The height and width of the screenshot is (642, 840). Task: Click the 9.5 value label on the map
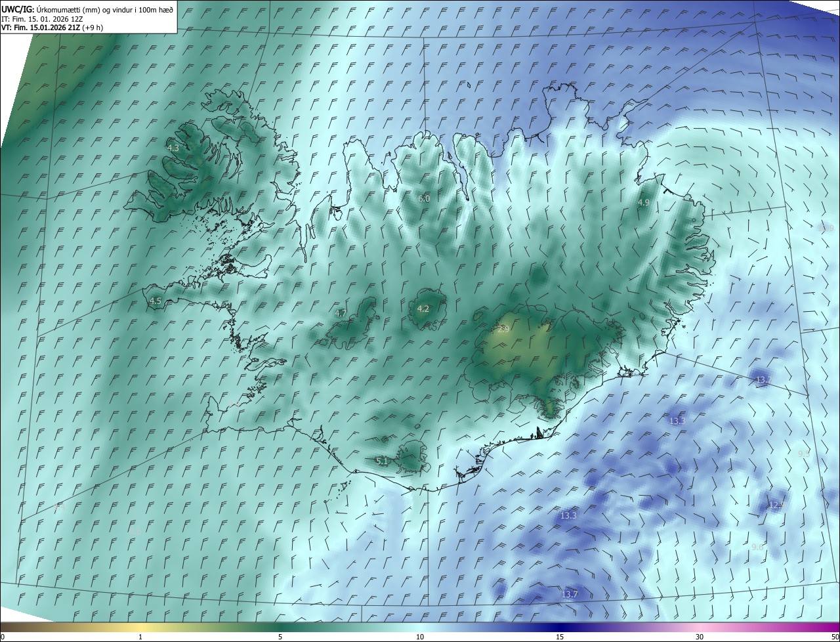tap(804, 454)
